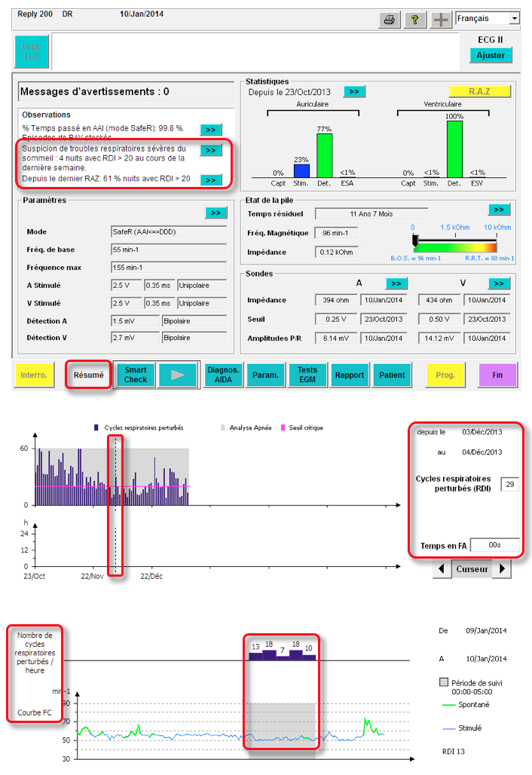
Task: Switch to the Résumé tab
Action: click(x=88, y=375)
